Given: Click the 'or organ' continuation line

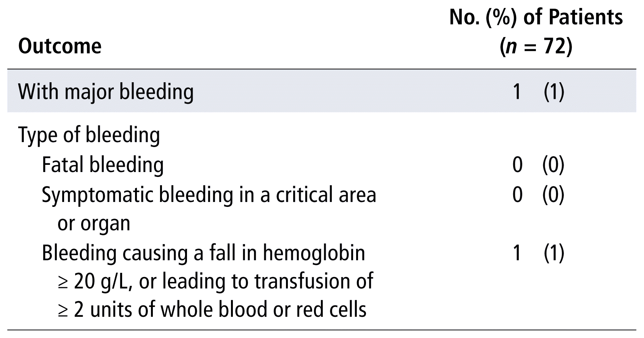Looking at the screenshot, I should pyautogui.click(x=94, y=223).
